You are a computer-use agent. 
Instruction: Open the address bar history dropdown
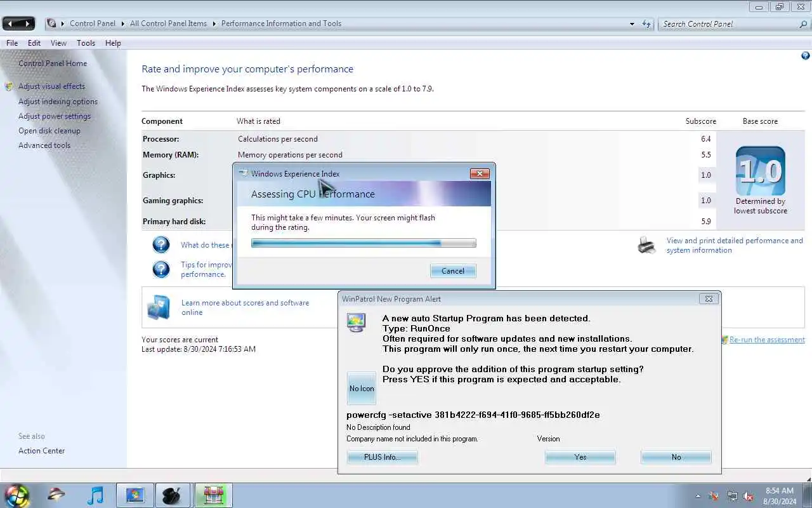pyautogui.click(x=632, y=24)
